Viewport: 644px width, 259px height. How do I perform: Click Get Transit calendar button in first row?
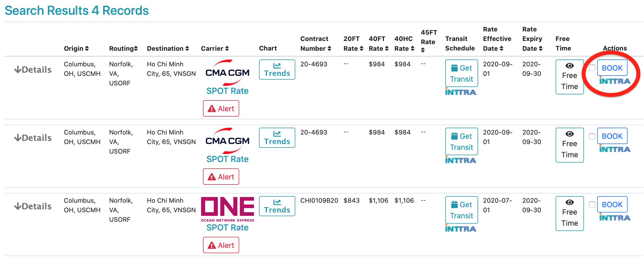click(x=461, y=73)
